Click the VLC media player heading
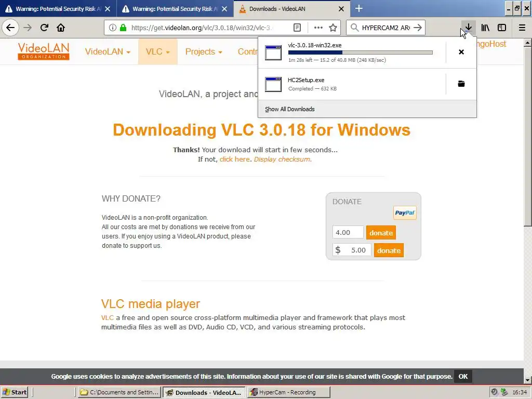The image size is (532, 399). tap(151, 303)
